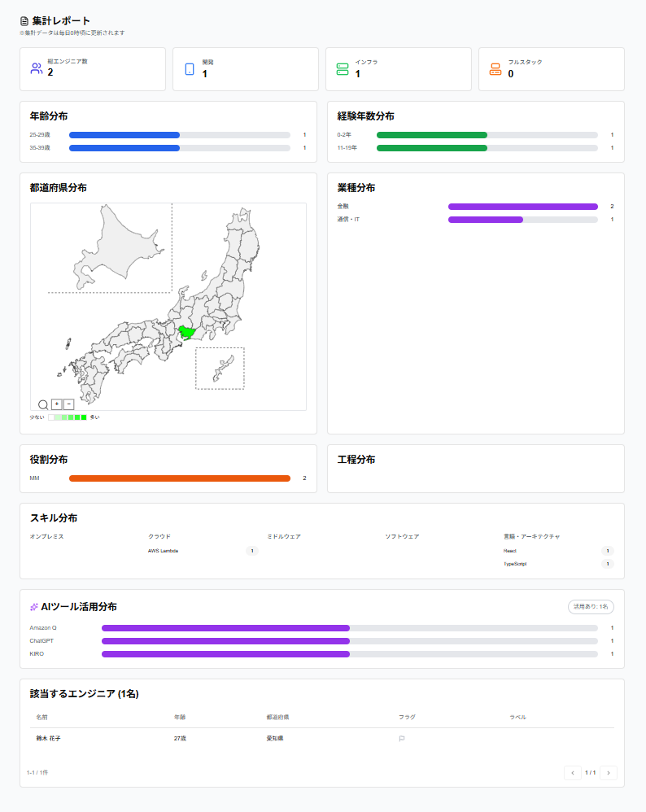646x812 pixels.
Task: Open engineer 鈴木 花子 from the table
Action: (x=48, y=739)
